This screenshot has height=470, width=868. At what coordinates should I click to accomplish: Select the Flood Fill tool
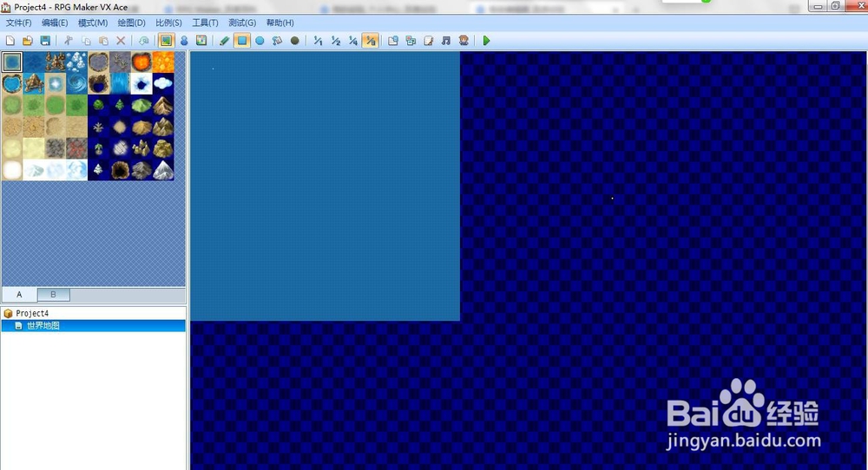point(278,41)
